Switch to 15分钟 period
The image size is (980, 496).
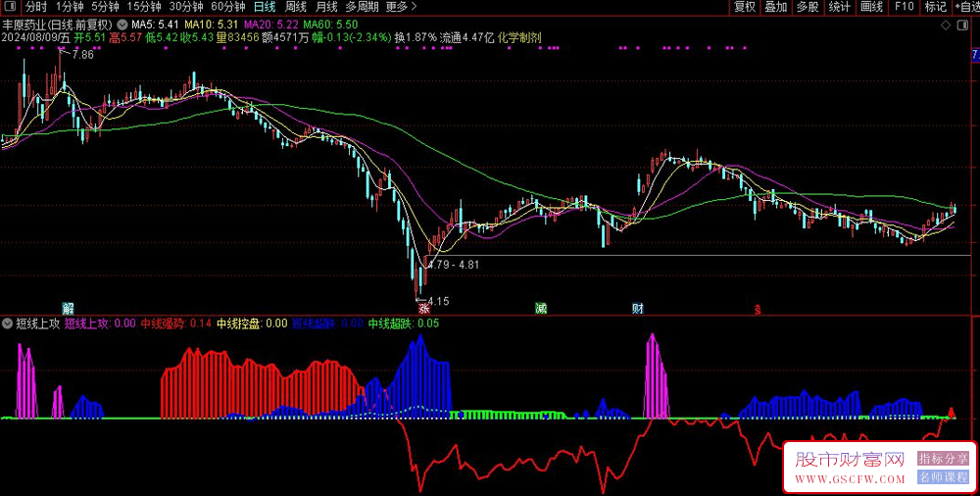point(144,7)
